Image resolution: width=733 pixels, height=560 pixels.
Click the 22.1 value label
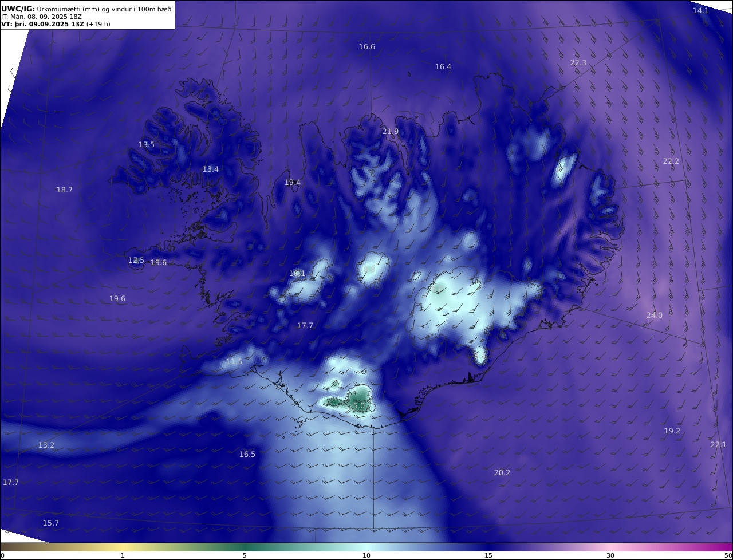[x=719, y=445]
